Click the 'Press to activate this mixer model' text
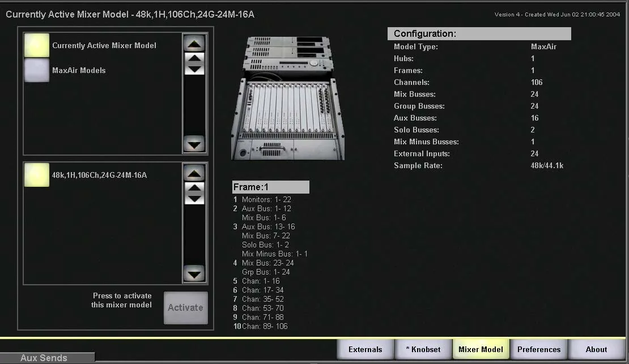The width and height of the screenshot is (629, 364). (121, 300)
